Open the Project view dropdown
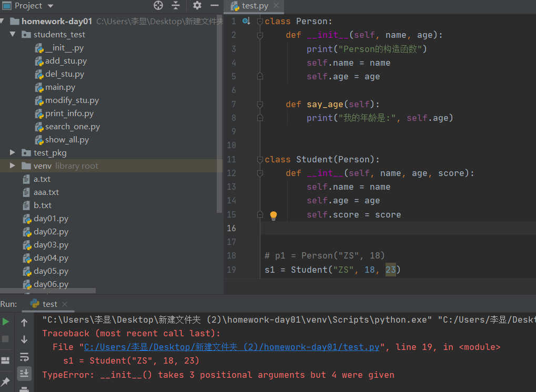 [50, 6]
